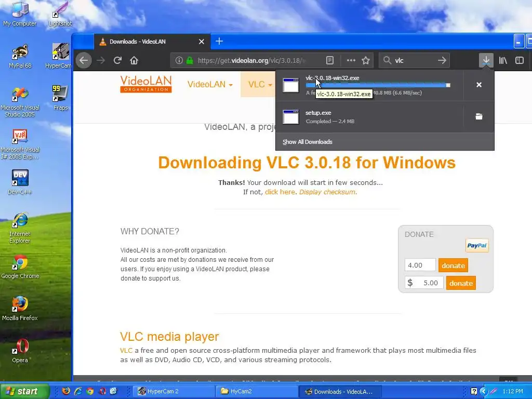The height and width of the screenshot is (399, 532).
Task: Click the forward navigation arrow
Action: (101, 60)
